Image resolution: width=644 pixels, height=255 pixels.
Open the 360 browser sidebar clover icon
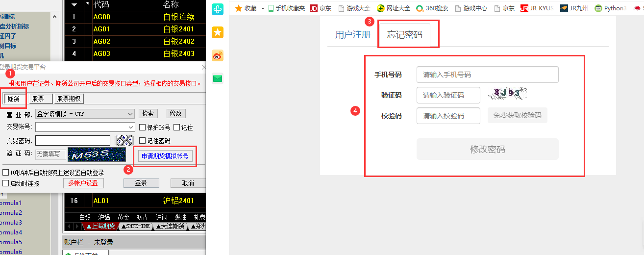(218, 9)
